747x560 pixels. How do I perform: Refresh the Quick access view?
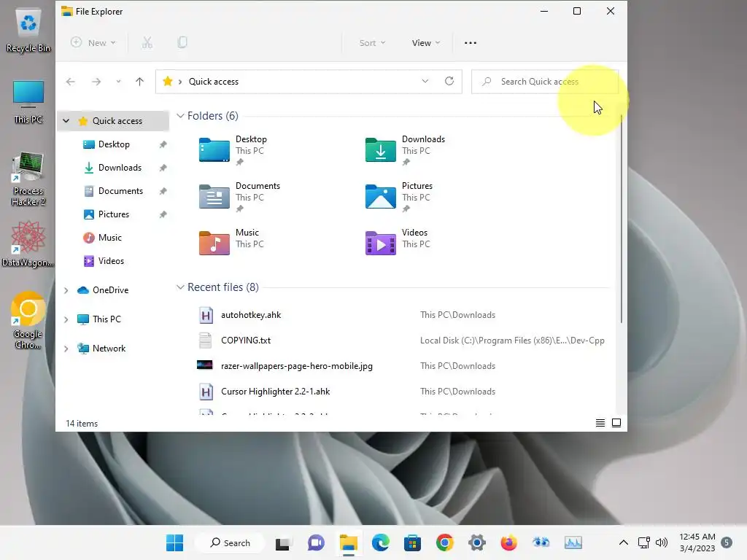coord(449,81)
